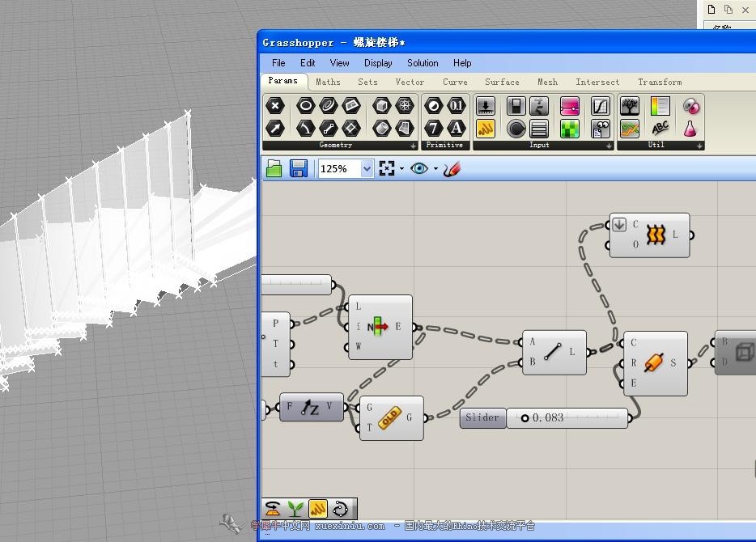
Task: Choose the Surface cylinder parameter icon
Action: (x=382, y=128)
